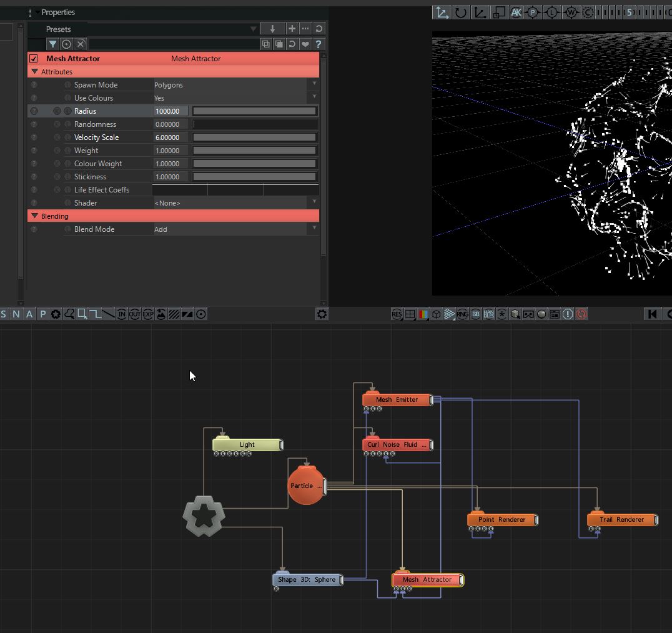This screenshot has width=672, height=633.
Task: Open the viewport layout grid options
Action: click(x=410, y=314)
